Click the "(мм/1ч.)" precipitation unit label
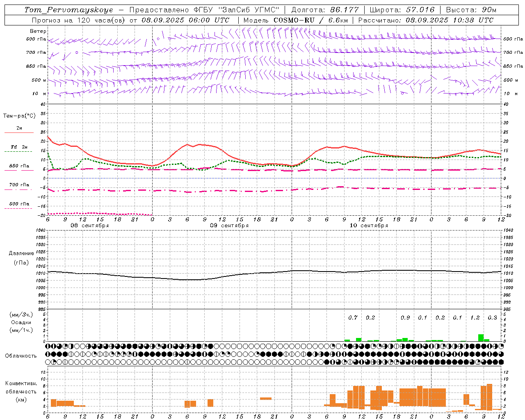This screenshot has height=420, width=525. [21, 330]
